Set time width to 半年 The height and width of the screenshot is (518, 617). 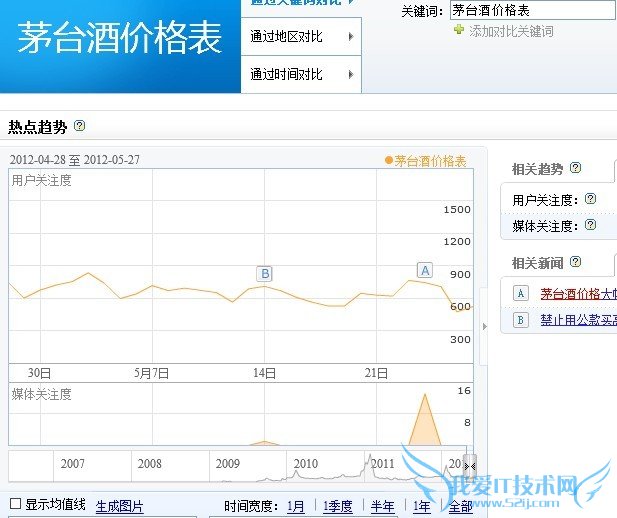382,506
